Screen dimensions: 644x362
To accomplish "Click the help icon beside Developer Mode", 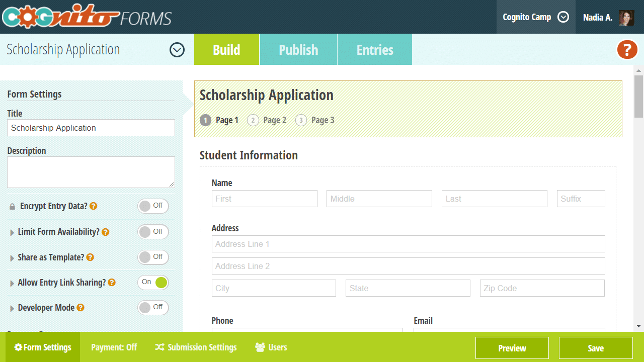I will (x=80, y=308).
